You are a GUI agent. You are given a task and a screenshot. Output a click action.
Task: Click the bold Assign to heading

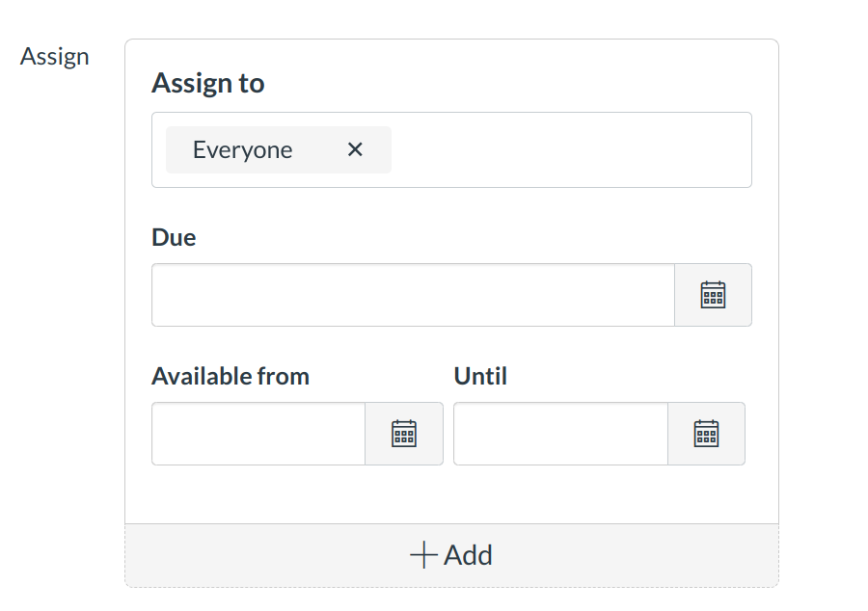point(207,84)
